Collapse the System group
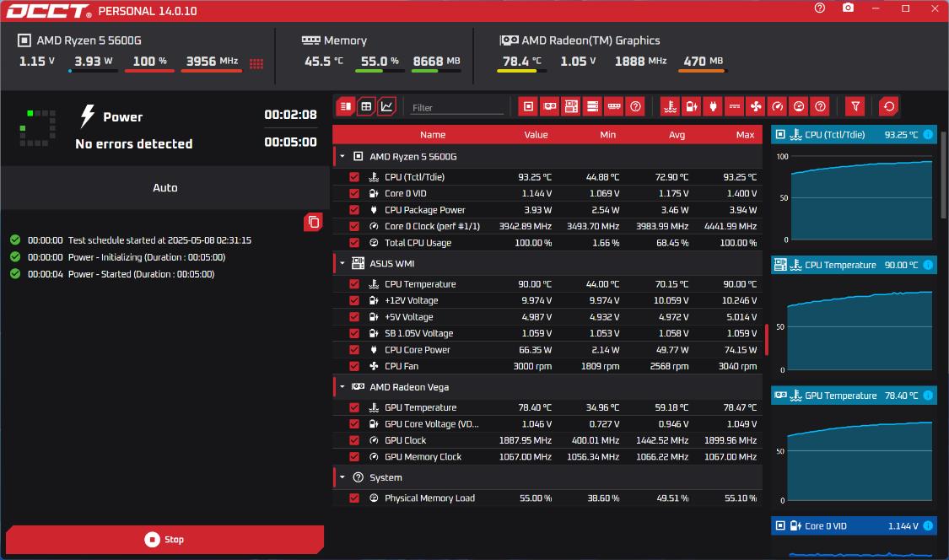 coord(342,477)
